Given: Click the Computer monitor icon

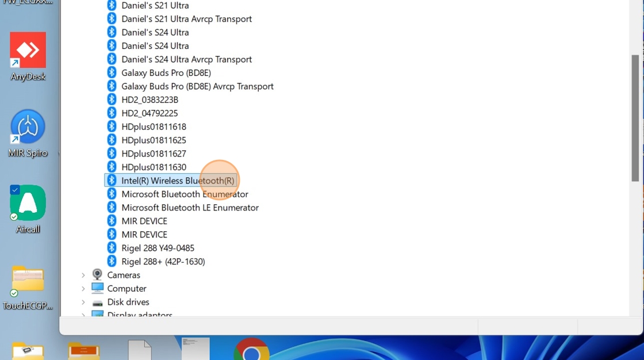Looking at the screenshot, I should pos(97,288).
